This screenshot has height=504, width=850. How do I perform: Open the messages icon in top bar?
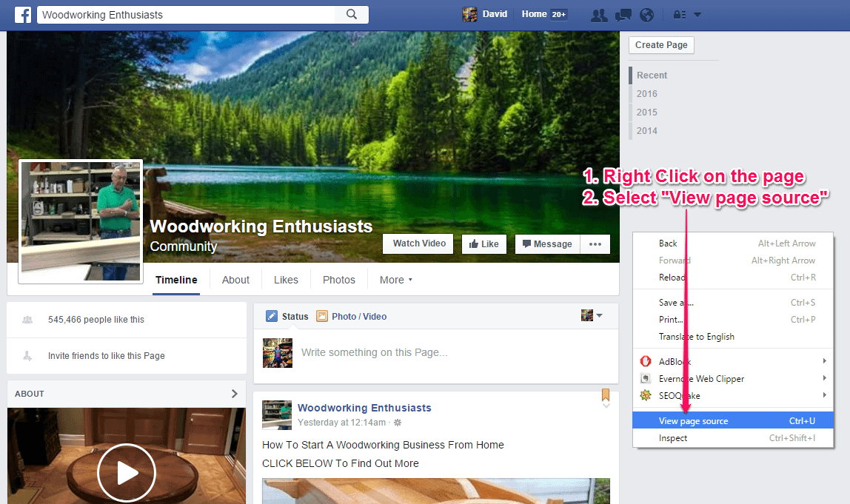click(x=623, y=16)
